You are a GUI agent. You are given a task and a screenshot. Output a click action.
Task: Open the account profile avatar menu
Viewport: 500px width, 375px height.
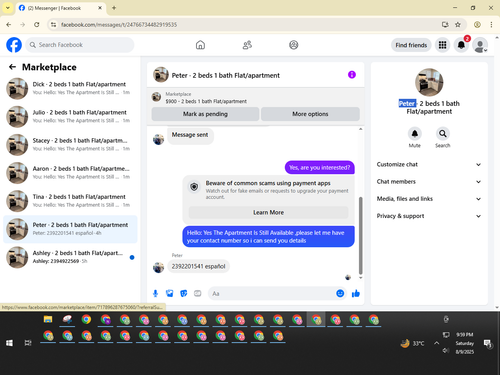pos(480,45)
